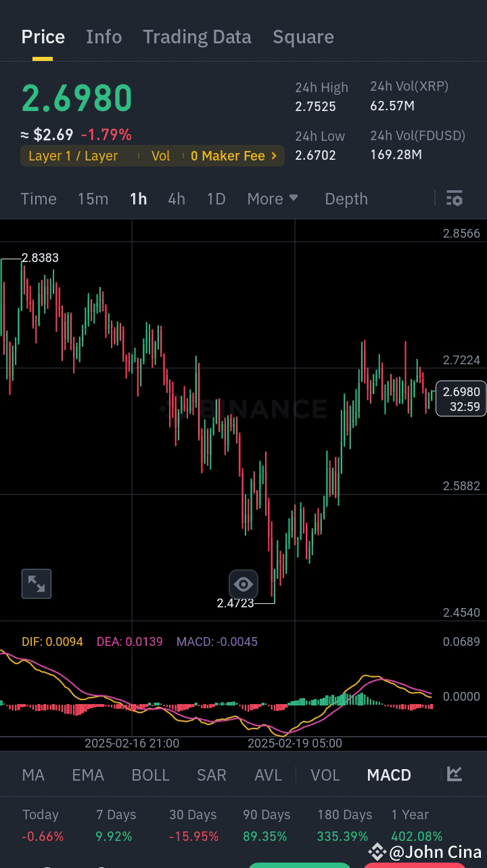487x868 pixels.
Task: Open Layer 1 / Layer tag
Action: click(x=73, y=156)
